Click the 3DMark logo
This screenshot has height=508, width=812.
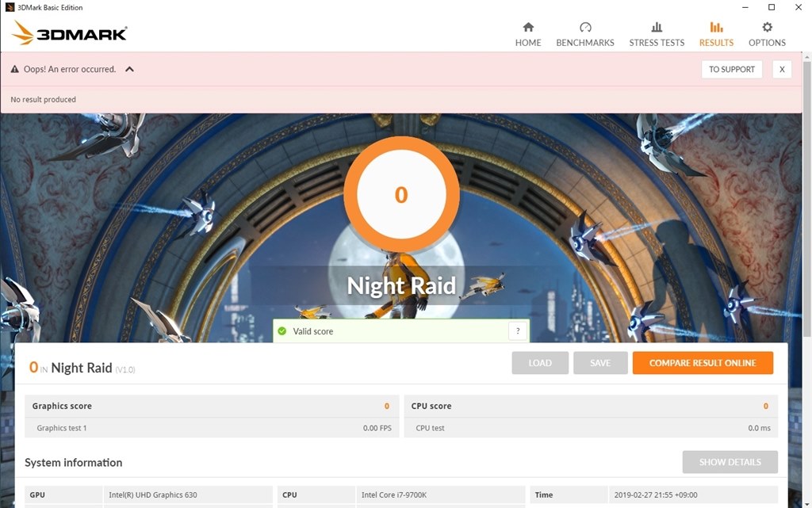pos(69,33)
